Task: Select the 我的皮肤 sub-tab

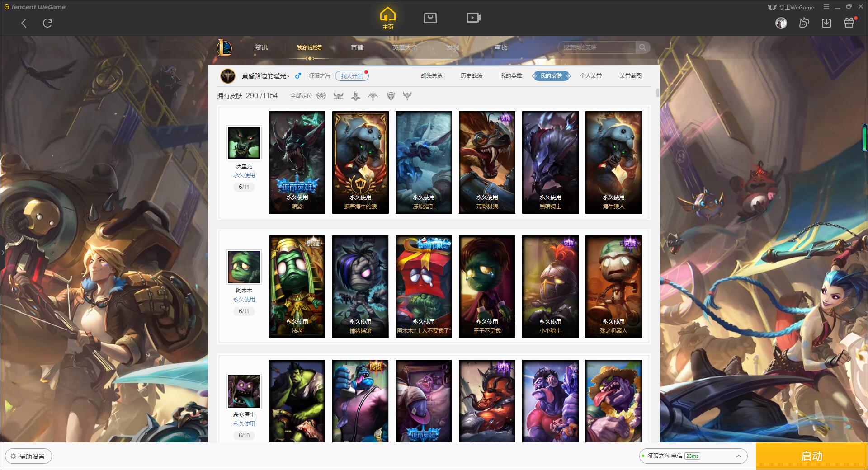Action: [x=551, y=76]
